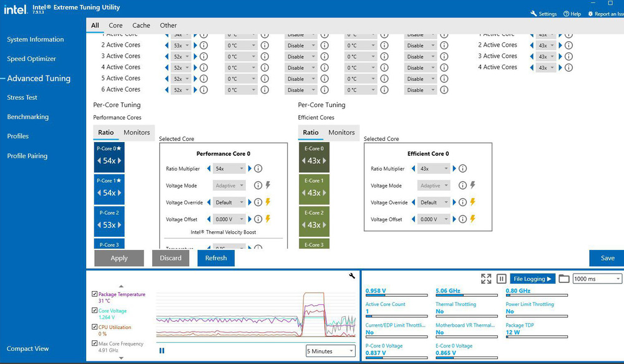Screen dimensions: 624x364
Task: Open Benchmarking in the sidebar
Action: point(28,117)
